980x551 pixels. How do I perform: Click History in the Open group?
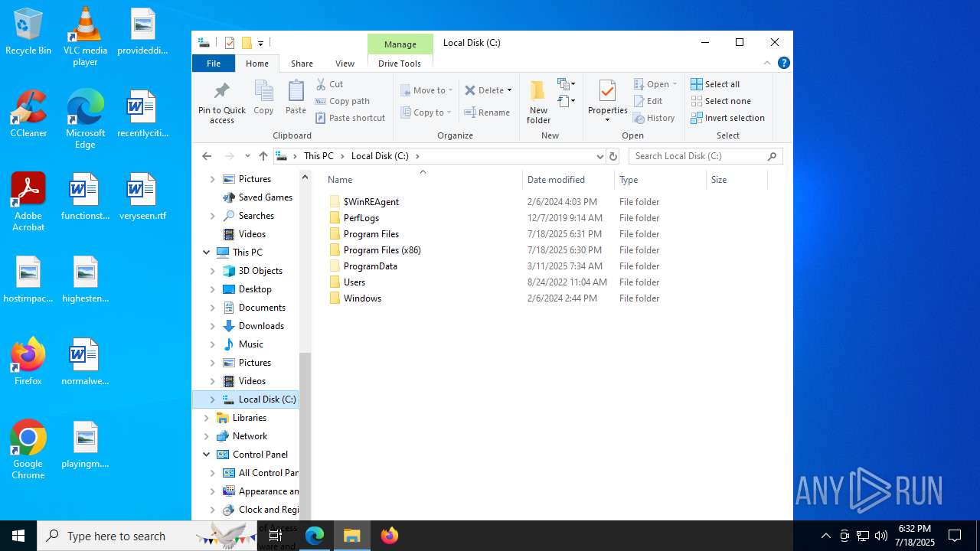click(x=655, y=118)
